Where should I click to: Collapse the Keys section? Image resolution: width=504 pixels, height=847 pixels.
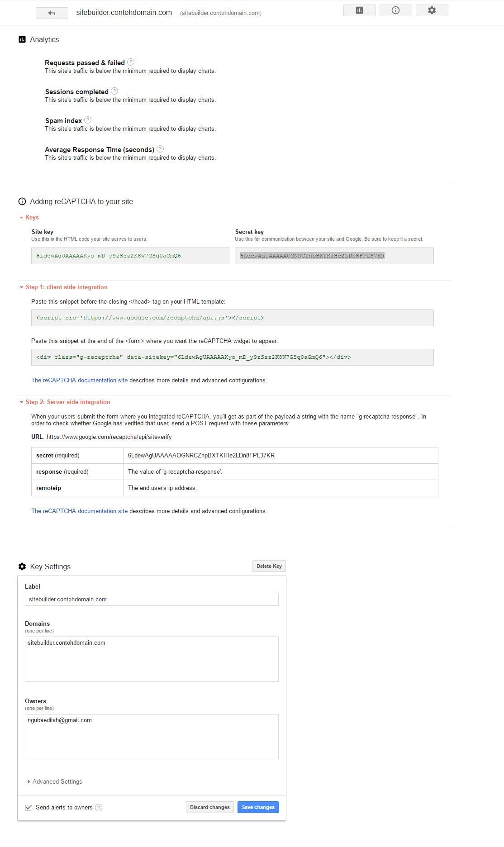[x=21, y=217]
